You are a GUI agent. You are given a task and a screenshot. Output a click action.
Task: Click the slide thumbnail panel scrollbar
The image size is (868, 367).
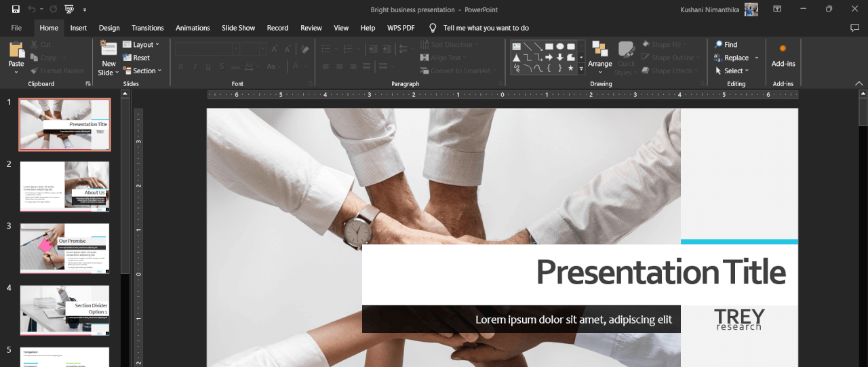125,187
